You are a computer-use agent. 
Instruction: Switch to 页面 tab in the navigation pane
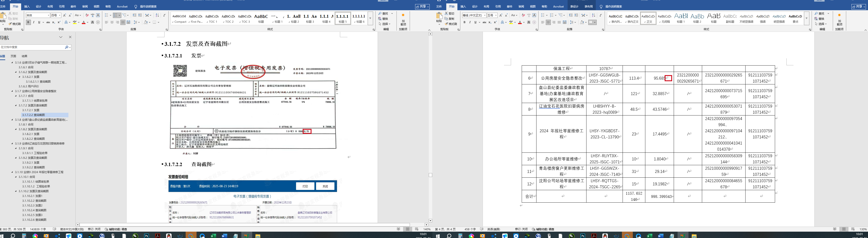[13, 56]
